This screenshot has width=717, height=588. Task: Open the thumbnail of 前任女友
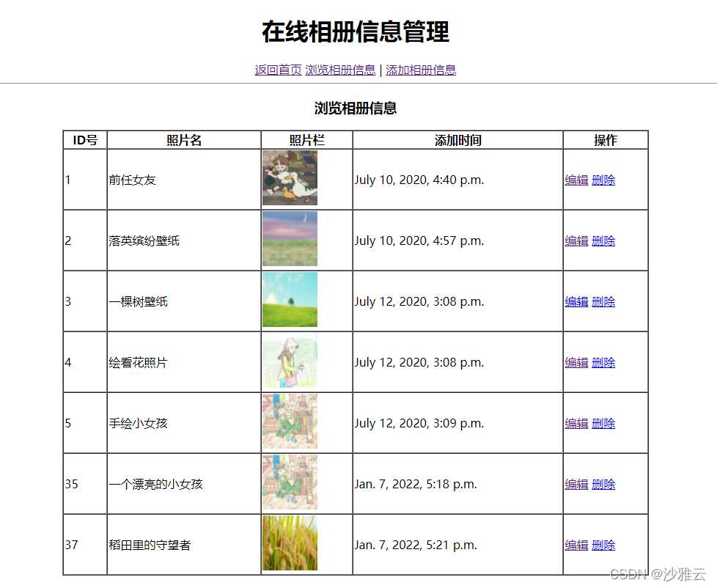[x=289, y=180]
